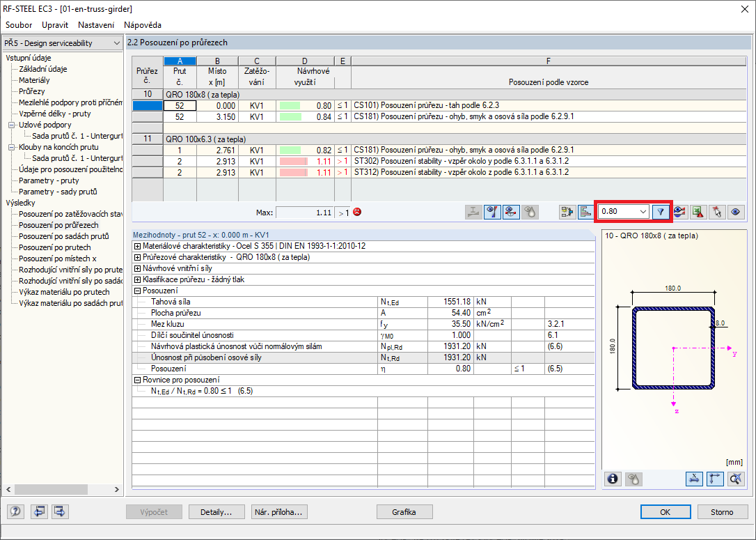
Task: Select cell with member 52 at 0.000
Action: point(180,106)
